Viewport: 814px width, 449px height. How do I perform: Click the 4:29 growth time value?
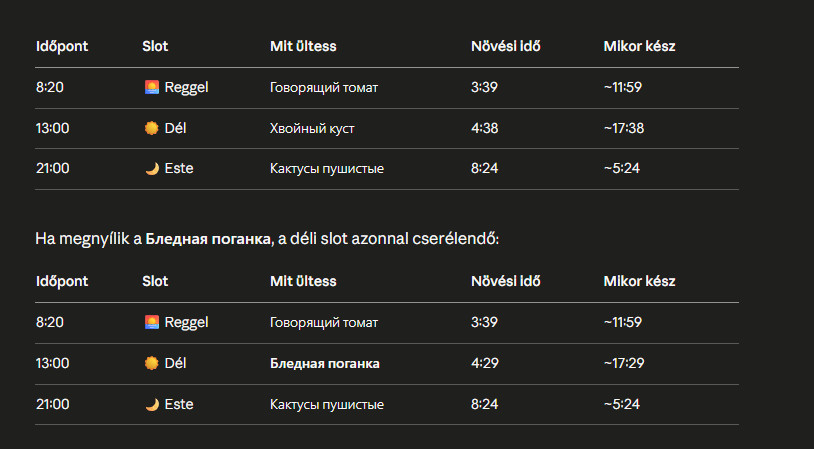[484, 363]
